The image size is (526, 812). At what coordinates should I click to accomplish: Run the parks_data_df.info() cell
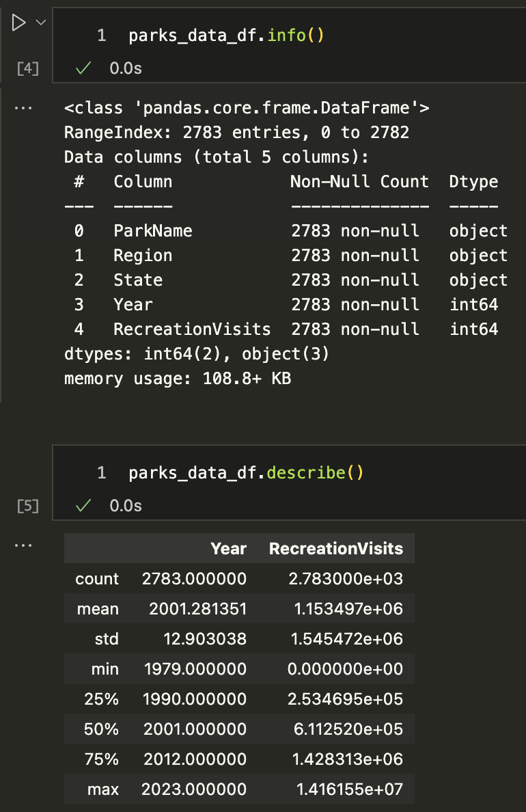point(18,23)
